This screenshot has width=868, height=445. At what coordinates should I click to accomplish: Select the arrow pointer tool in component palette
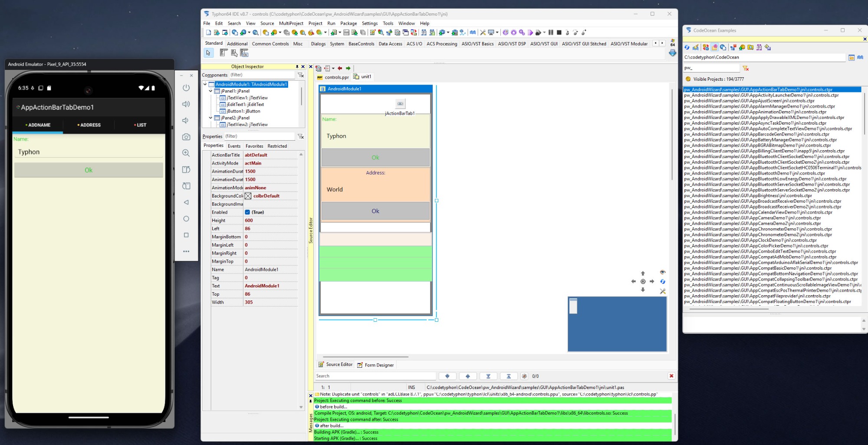pyautogui.click(x=208, y=53)
